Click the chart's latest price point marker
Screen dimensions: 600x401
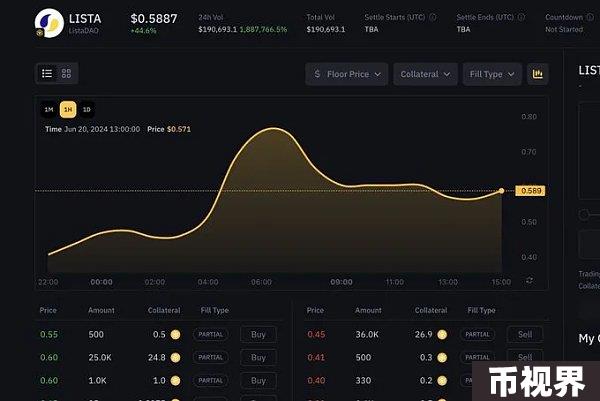pos(501,191)
